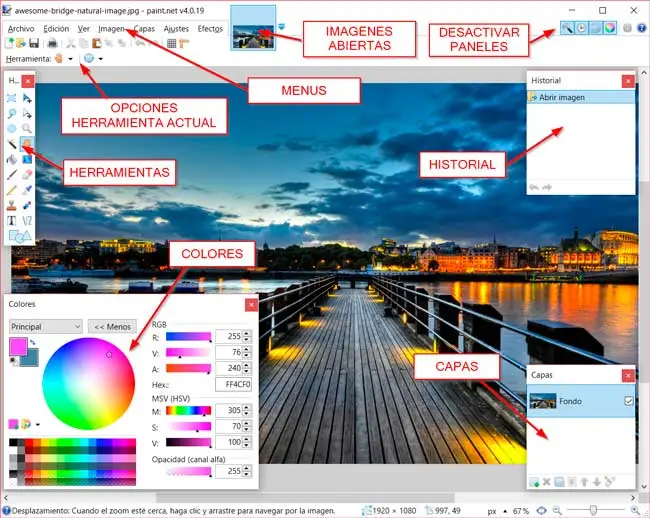Image resolution: width=650 pixels, height=518 pixels.
Task: Increase the R value stepper
Action: pyautogui.click(x=247, y=334)
